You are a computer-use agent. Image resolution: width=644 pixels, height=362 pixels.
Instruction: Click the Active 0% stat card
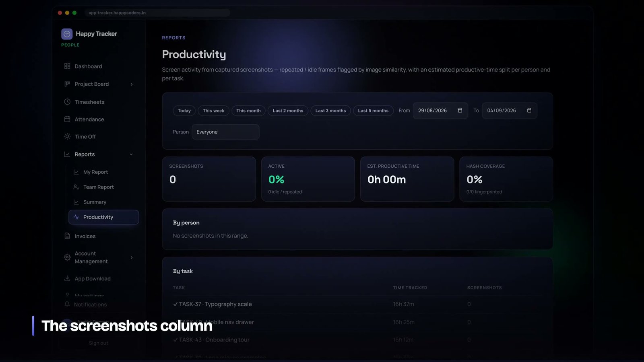click(308, 179)
